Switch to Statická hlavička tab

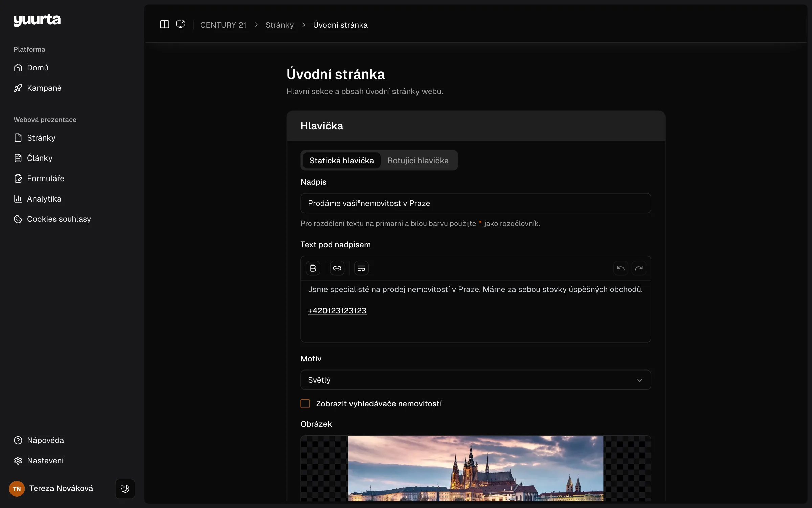pyautogui.click(x=342, y=161)
